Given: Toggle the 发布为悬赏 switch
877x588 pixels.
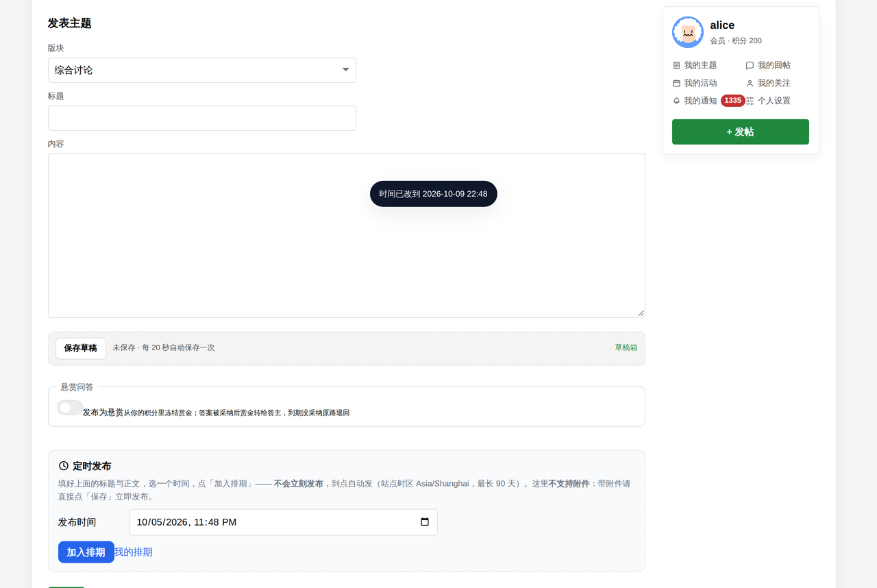Looking at the screenshot, I should [70, 408].
